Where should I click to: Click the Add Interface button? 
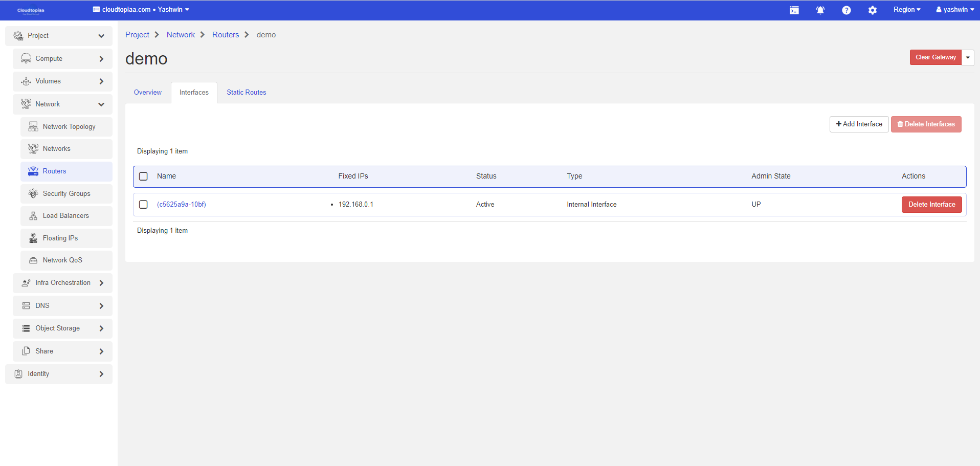point(859,124)
